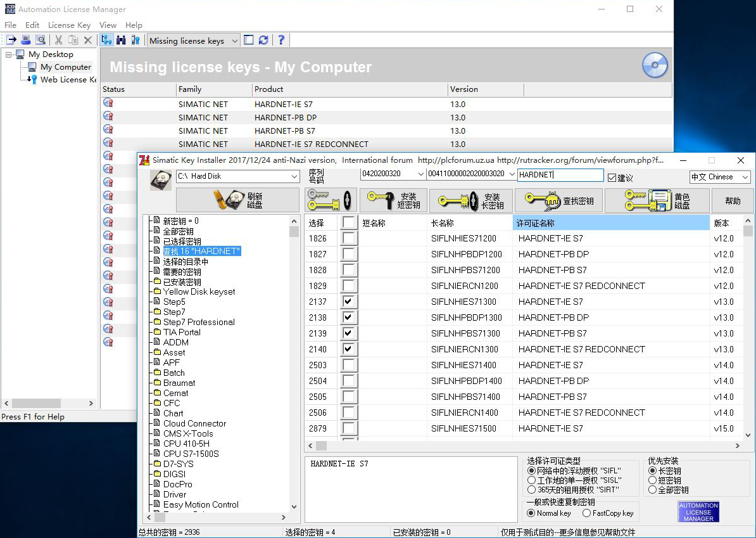The width and height of the screenshot is (756, 538).
Task: Click the 黄色磁盘 yellow disk button
Action: click(658, 200)
